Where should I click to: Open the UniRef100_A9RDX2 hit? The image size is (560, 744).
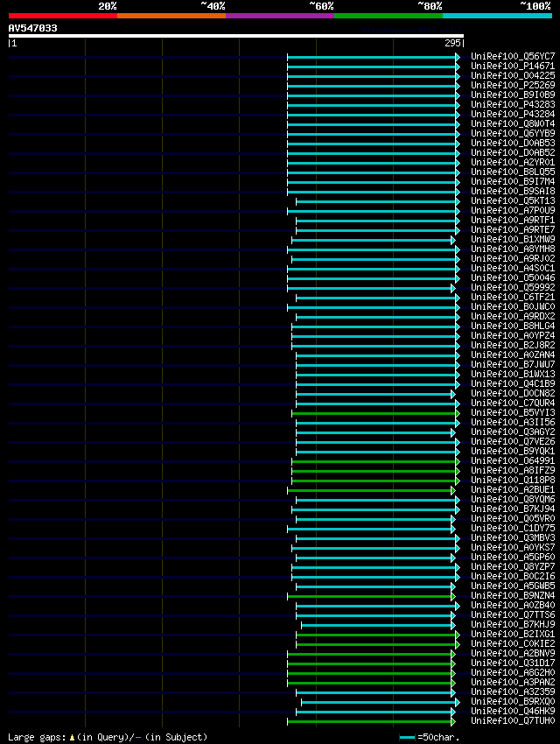point(513,317)
